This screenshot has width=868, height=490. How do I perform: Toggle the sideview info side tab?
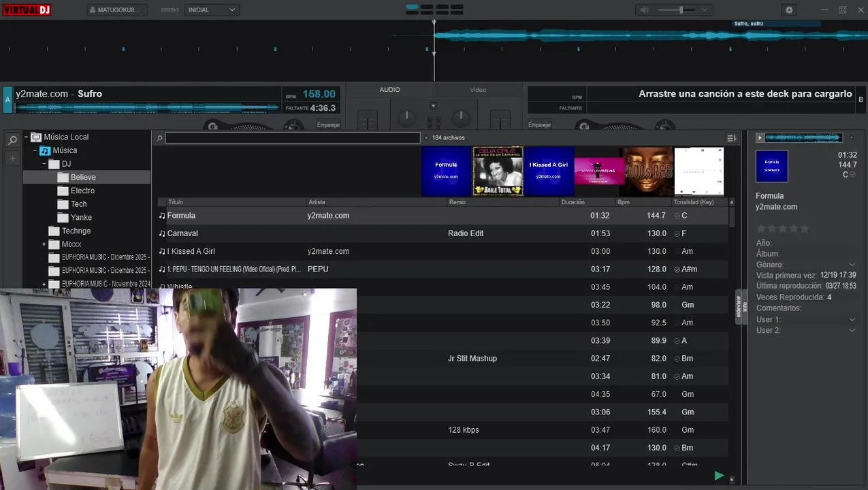[x=740, y=307]
